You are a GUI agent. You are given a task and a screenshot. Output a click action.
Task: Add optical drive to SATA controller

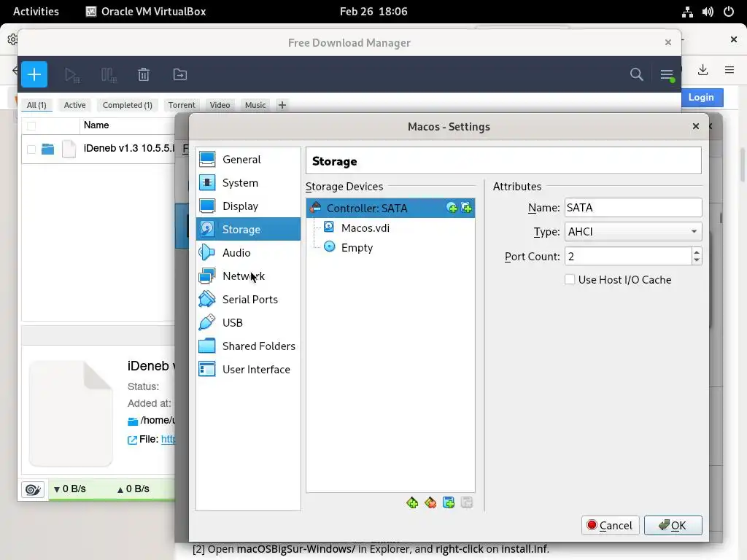pos(452,208)
